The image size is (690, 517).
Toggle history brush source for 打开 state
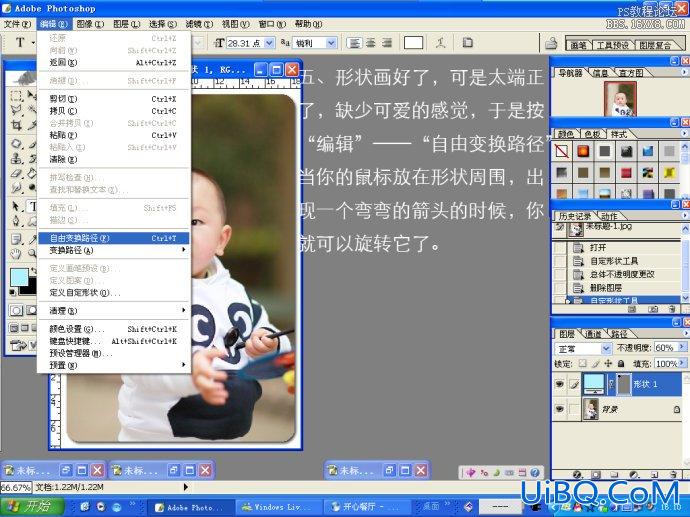point(560,248)
